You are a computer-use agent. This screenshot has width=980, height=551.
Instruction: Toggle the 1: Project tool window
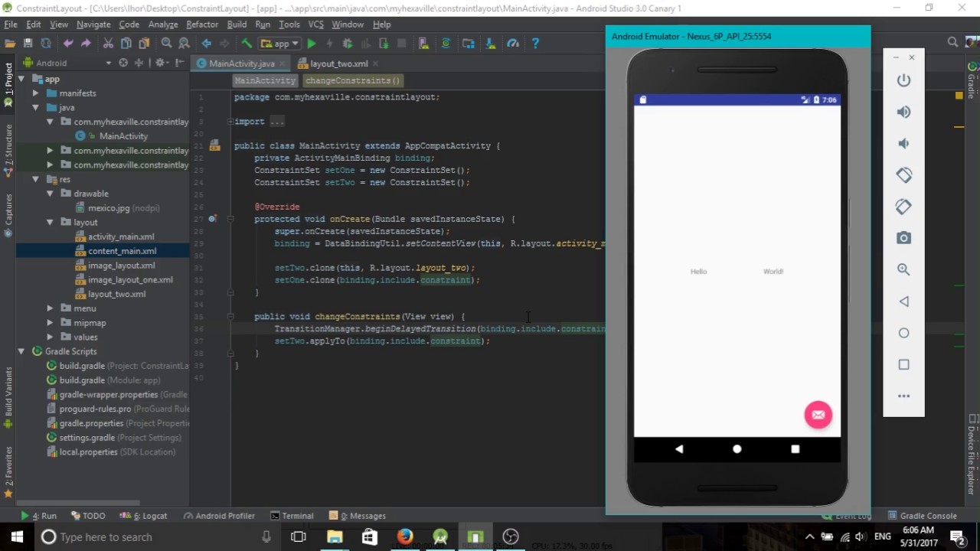8,84
